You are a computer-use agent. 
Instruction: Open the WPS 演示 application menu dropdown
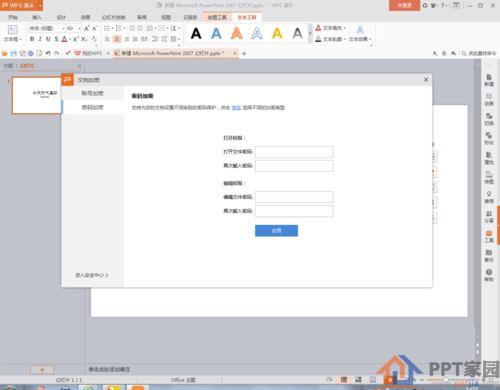(x=40, y=5)
